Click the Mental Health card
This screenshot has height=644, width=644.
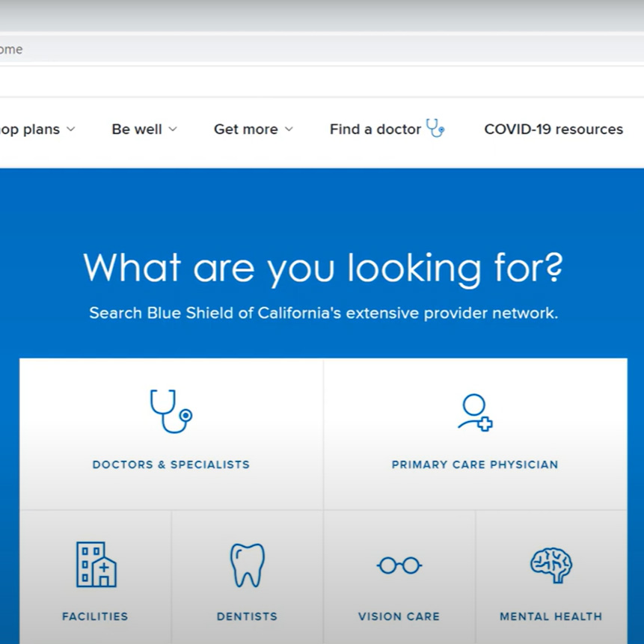click(x=551, y=583)
